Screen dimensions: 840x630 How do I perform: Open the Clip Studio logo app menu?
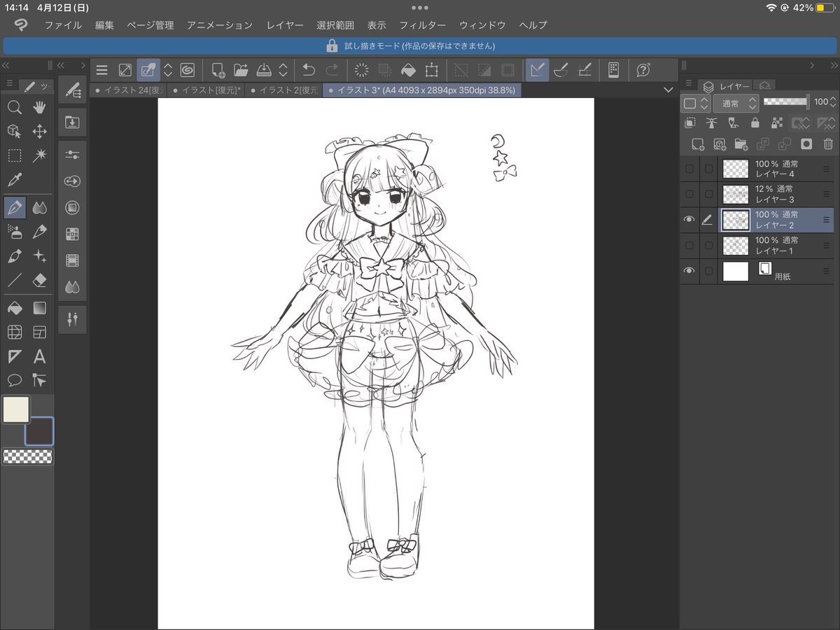[21, 25]
